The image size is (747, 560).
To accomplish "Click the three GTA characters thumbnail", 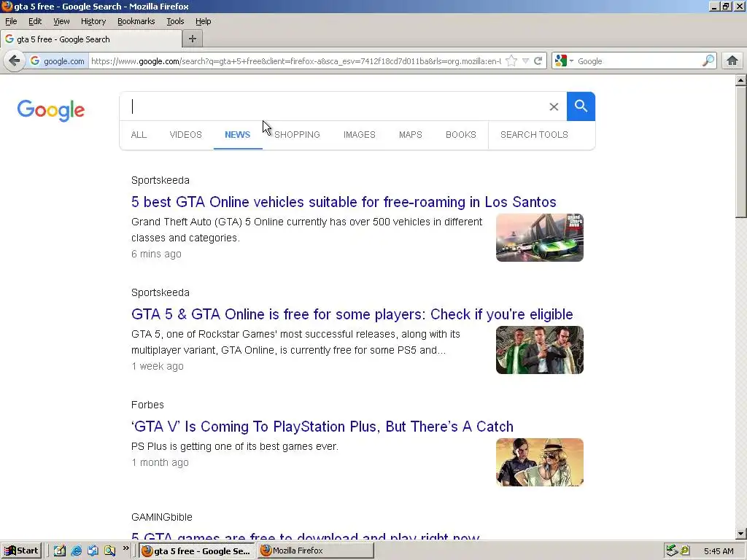I will click(540, 350).
